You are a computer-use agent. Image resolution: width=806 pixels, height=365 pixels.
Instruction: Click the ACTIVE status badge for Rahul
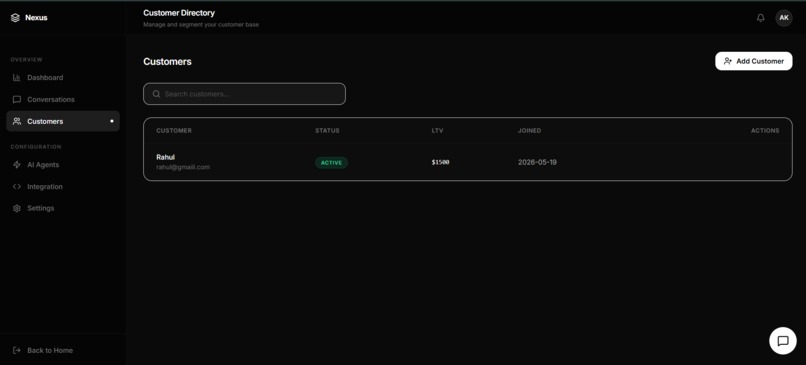331,162
